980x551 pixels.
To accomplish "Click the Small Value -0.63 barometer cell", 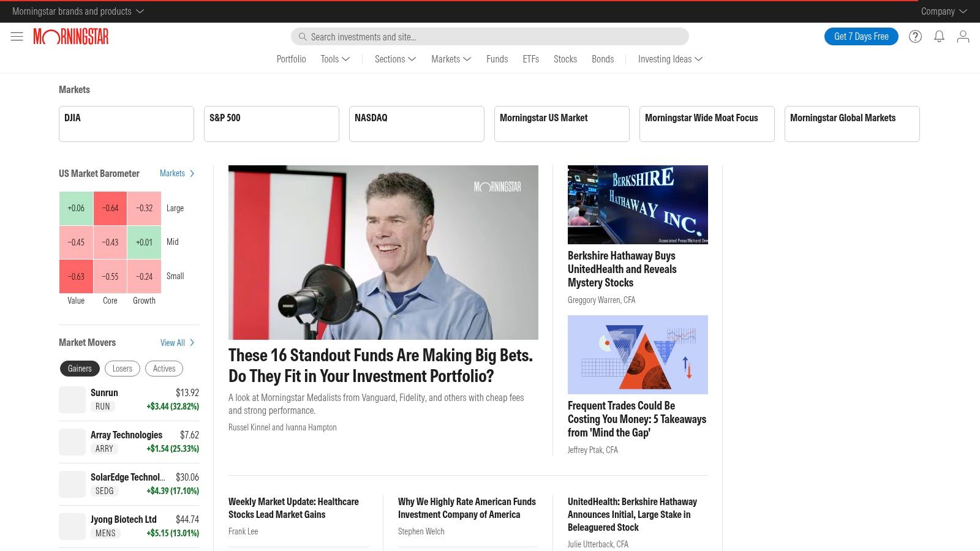I will pos(76,277).
